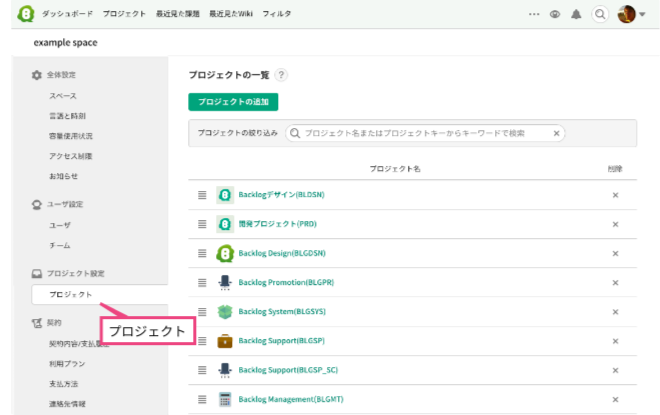Click chair icon of Backlog Support(BLGSP_SC)
The width and height of the screenshot is (660, 415).
coord(225,370)
